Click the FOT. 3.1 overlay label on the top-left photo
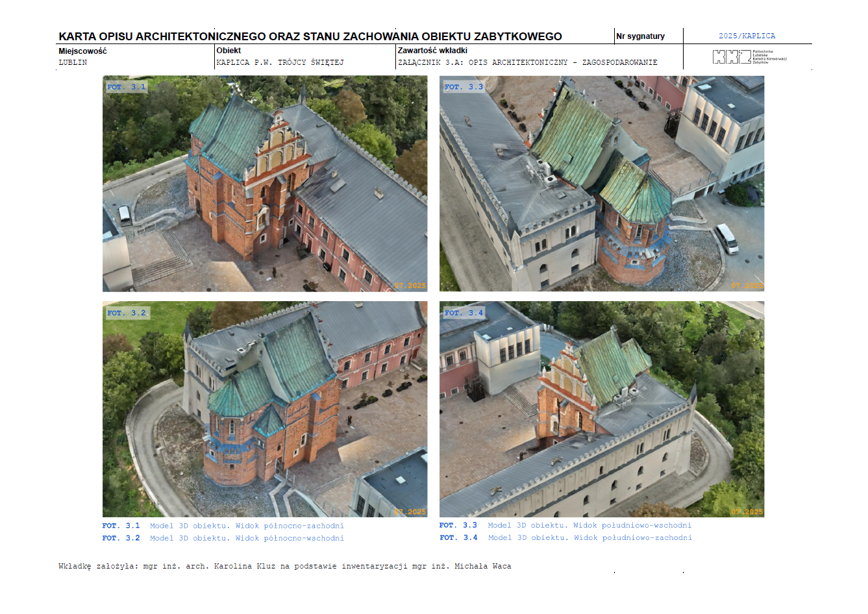The image size is (868, 614). tap(127, 87)
